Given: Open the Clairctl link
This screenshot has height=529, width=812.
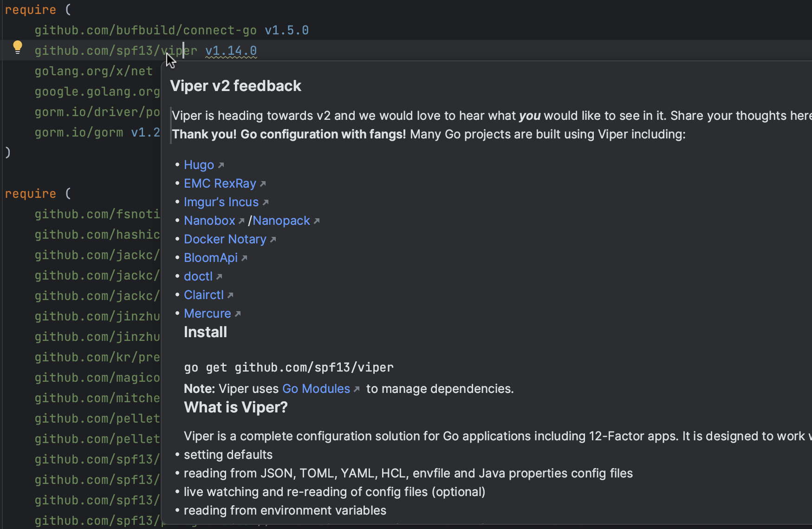Looking at the screenshot, I should [203, 295].
